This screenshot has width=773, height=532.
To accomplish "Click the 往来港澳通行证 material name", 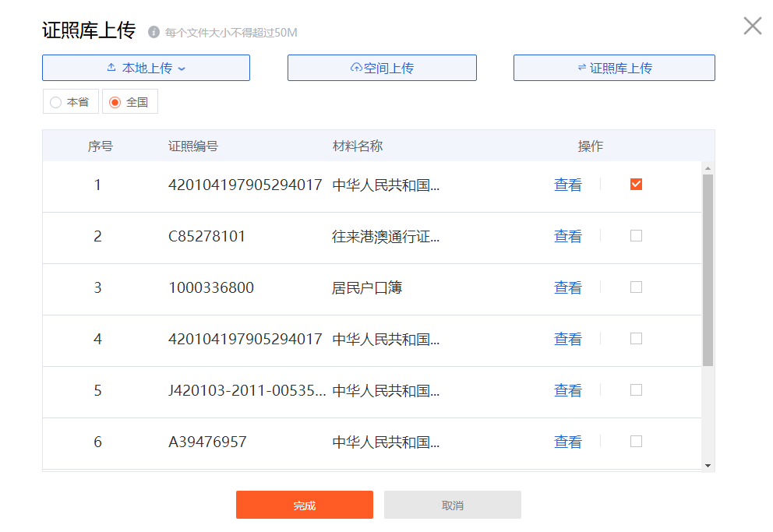I will pos(386,236).
